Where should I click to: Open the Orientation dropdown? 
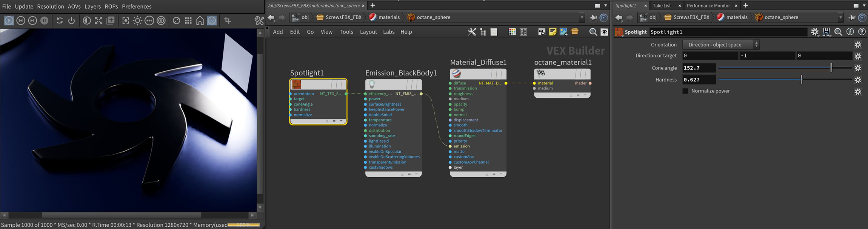point(721,45)
